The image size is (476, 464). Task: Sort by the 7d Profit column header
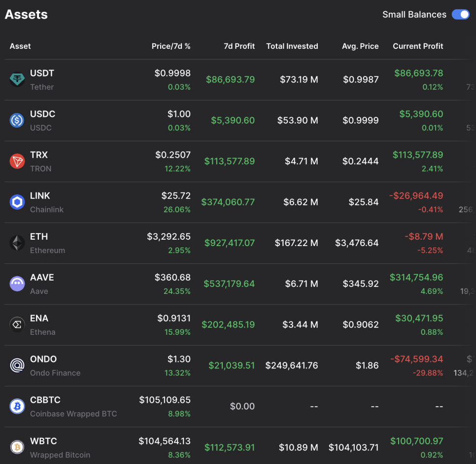point(239,46)
